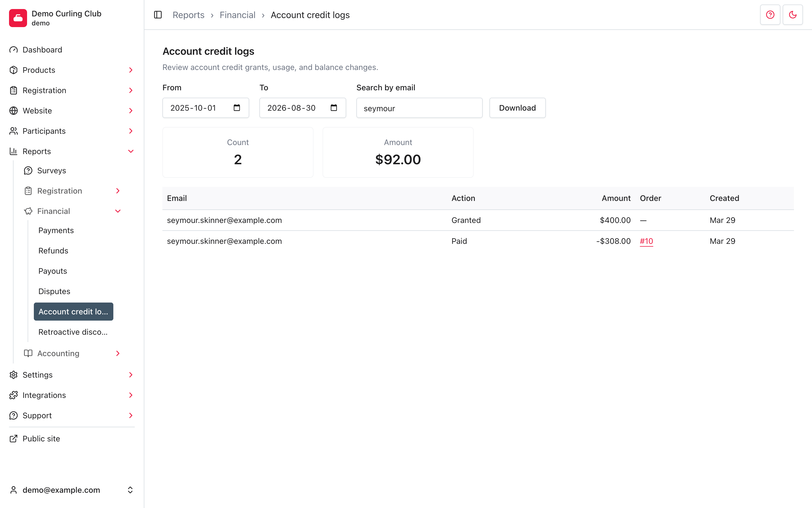Click the Integrations puzzle icon
Viewport: 812px width, 508px height.
[14, 395]
